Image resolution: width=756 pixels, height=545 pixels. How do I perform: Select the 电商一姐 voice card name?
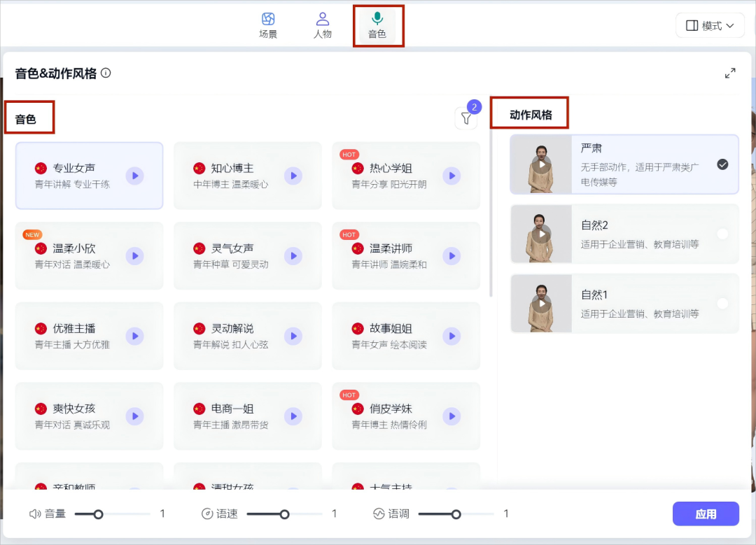point(232,409)
